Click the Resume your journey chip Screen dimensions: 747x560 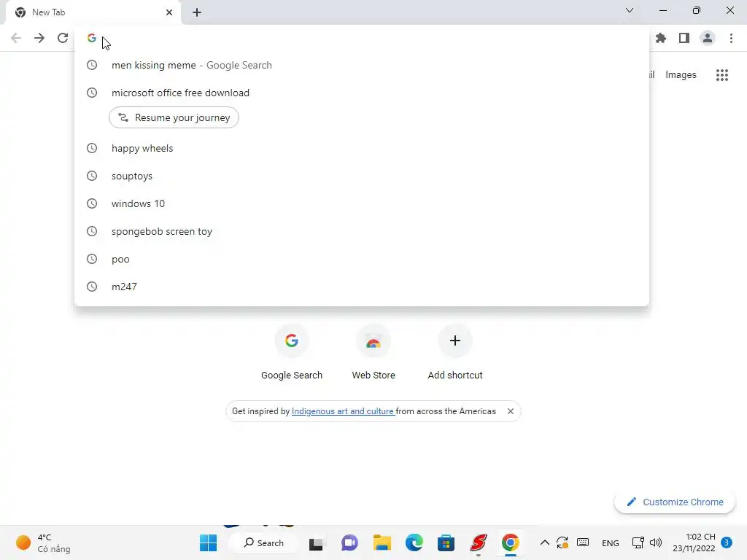pos(174,117)
